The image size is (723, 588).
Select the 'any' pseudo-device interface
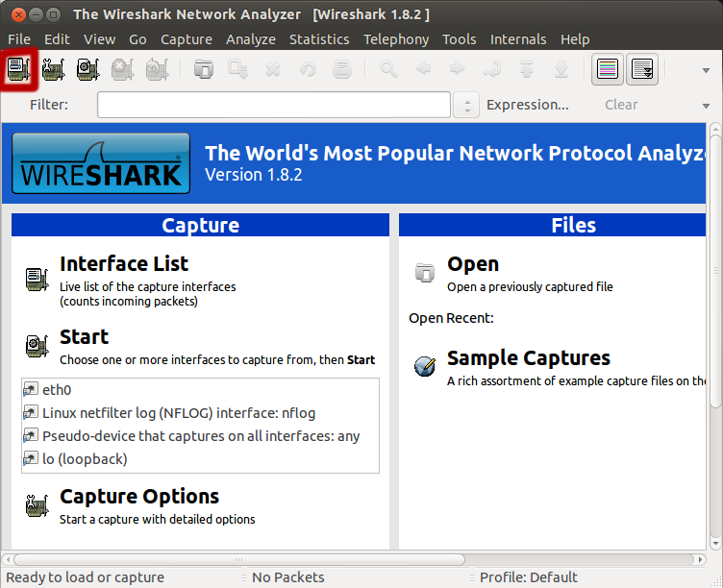pos(200,436)
